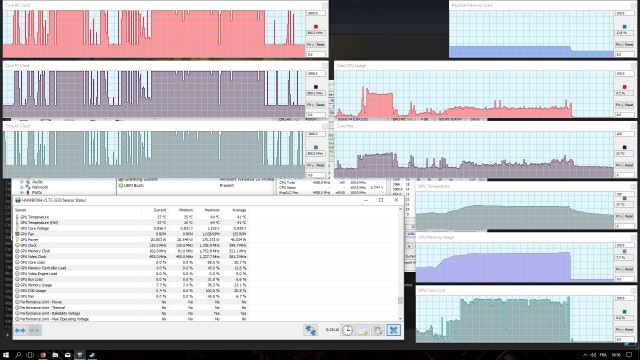Open the network remote monitoring icon
The image size is (640, 360).
pyautogui.click(x=311, y=330)
